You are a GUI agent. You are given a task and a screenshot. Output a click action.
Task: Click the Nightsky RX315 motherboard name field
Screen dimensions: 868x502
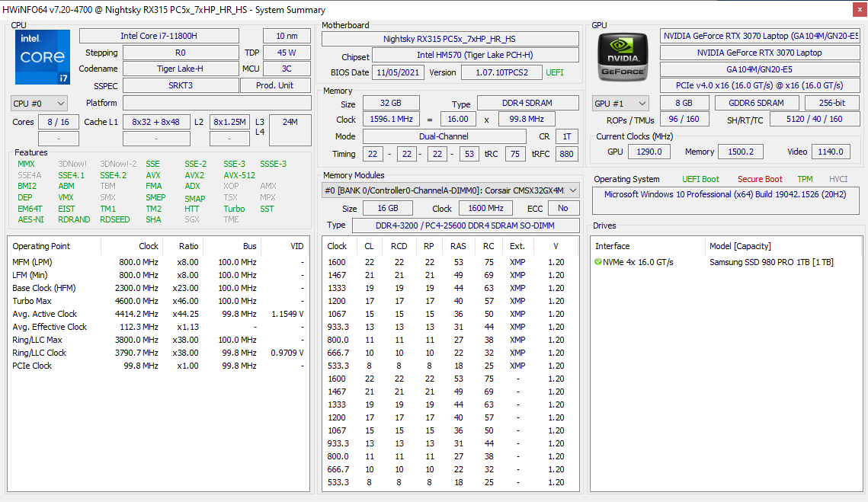click(x=449, y=39)
